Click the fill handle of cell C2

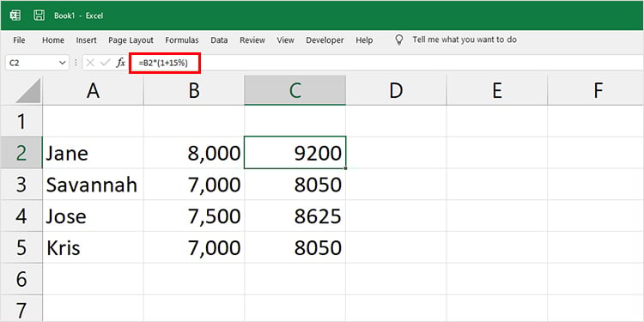(x=346, y=168)
